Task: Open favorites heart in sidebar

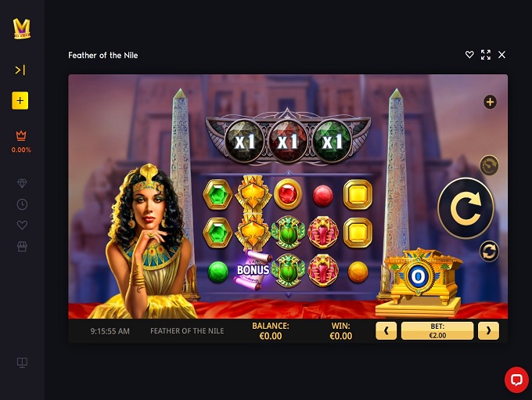Action: tap(22, 225)
